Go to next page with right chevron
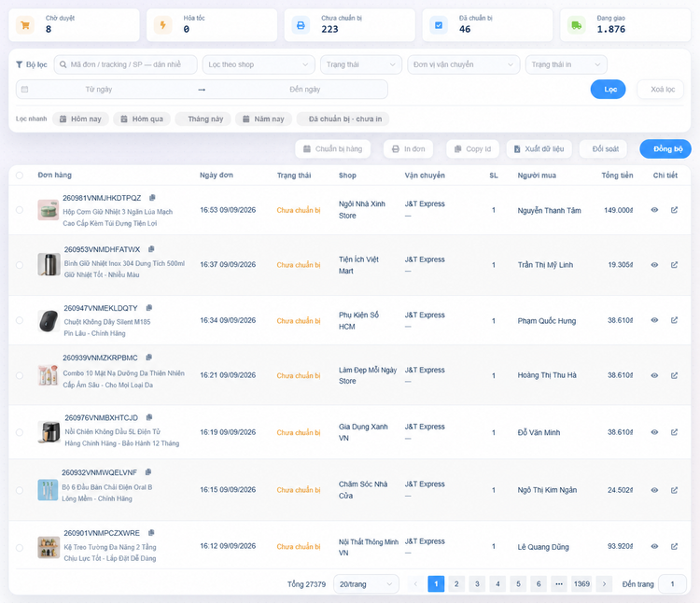Image resolution: width=700 pixels, height=603 pixels. coord(604,583)
